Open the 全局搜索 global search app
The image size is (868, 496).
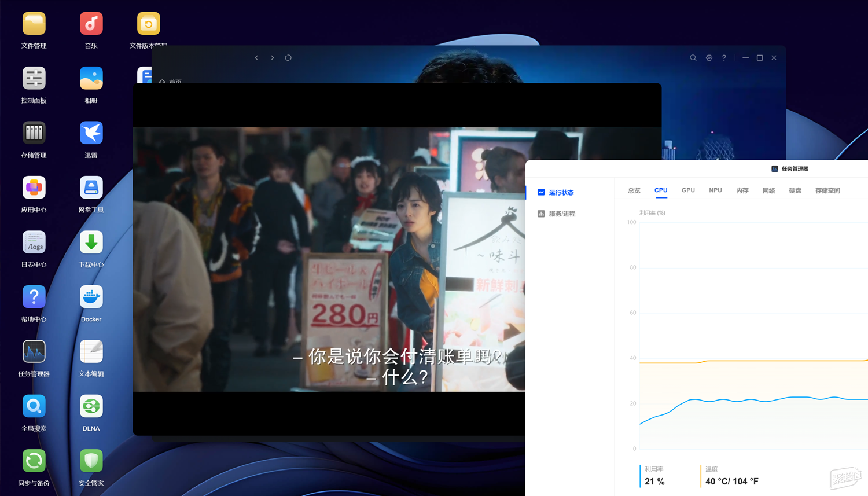pyautogui.click(x=34, y=406)
